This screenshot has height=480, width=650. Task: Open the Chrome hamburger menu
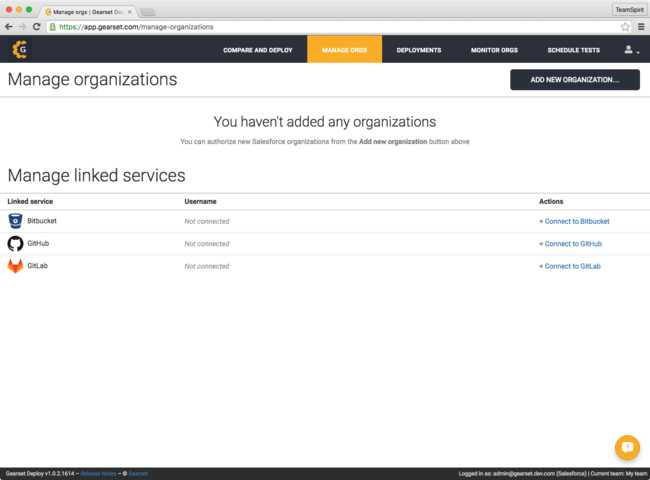[x=641, y=27]
